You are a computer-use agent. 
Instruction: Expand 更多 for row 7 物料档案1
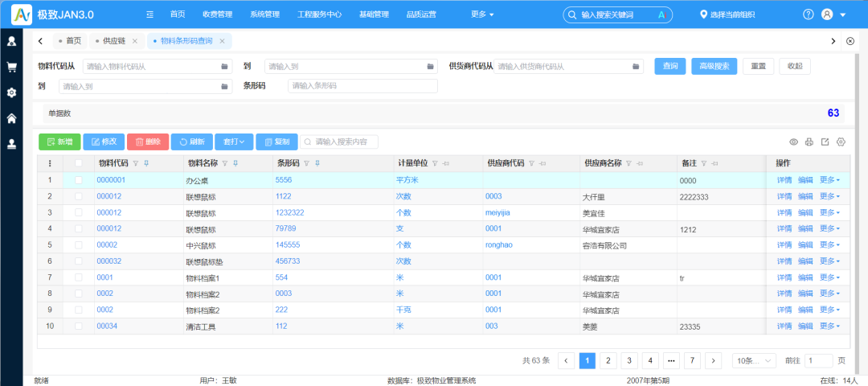(829, 277)
